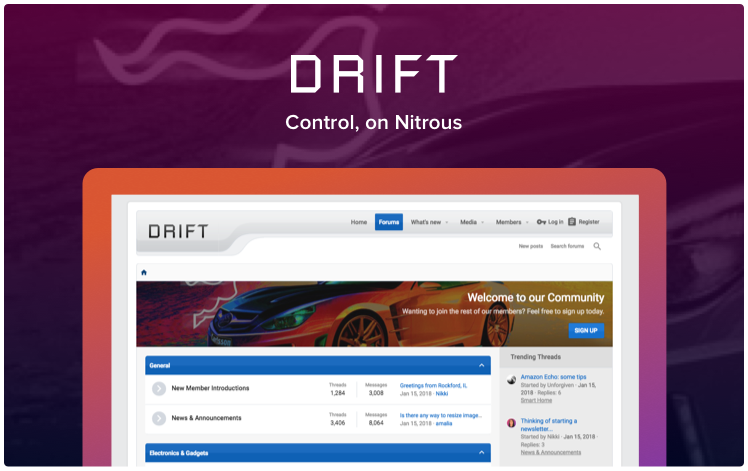748x471 pixels.
Task: Click the Log in key icon
Action: point(541,222)
